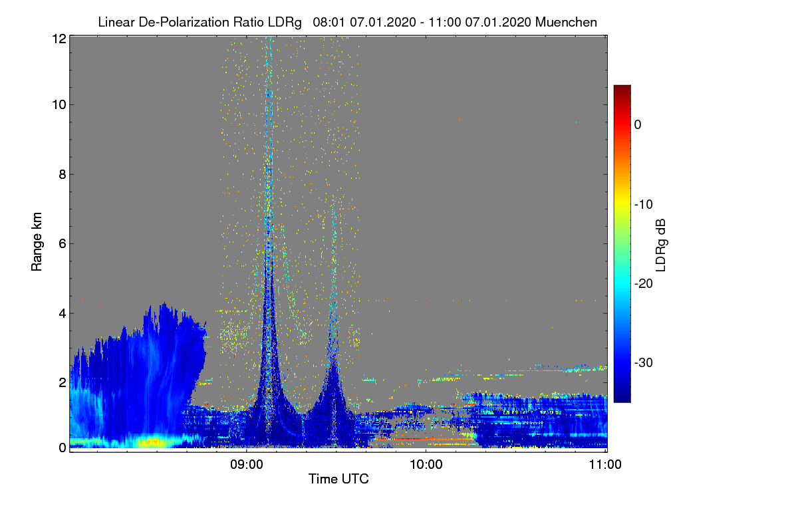Viewport: 798px width, 532px height.
Task: Click the colorbar '-20' tick value
Action: point(645,283)
